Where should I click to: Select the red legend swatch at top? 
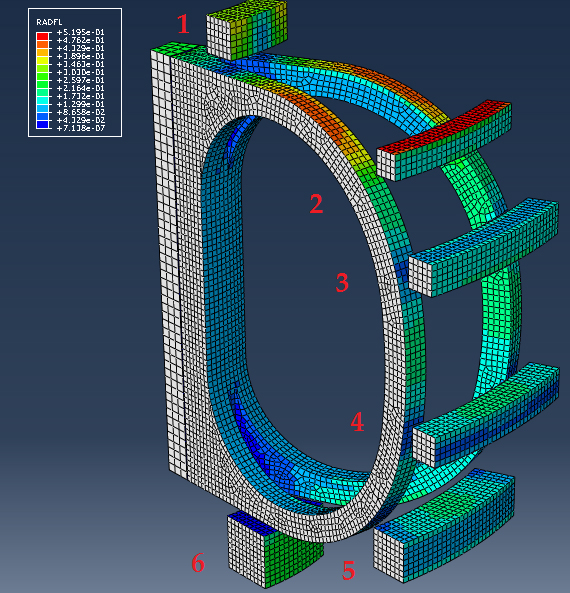point(42,36)
